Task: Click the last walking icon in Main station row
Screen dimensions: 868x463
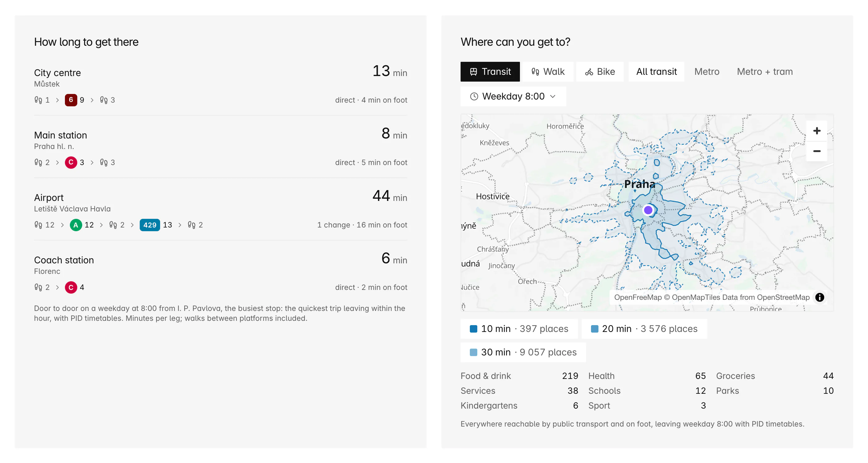Action: pyautogui.click(x=104, y=162)
